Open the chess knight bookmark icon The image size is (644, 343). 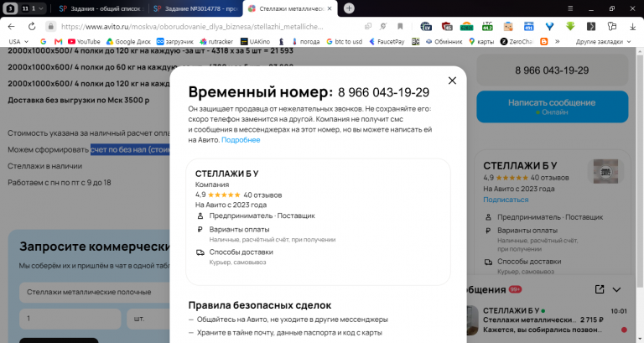[282, 41]
